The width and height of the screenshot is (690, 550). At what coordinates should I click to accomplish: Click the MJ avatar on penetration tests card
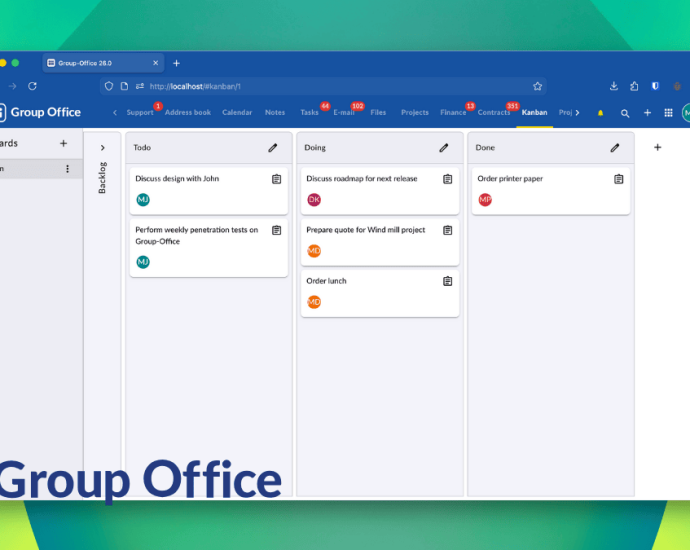tap(143, 262)
